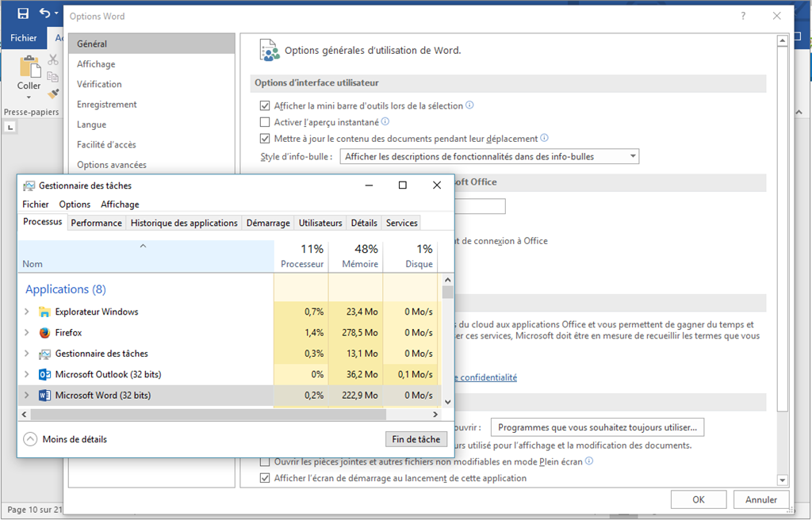Expand the Gestionnaire des tâches process row
The width and height of the screenshot is (812, 520).
(x=26, y=354)
